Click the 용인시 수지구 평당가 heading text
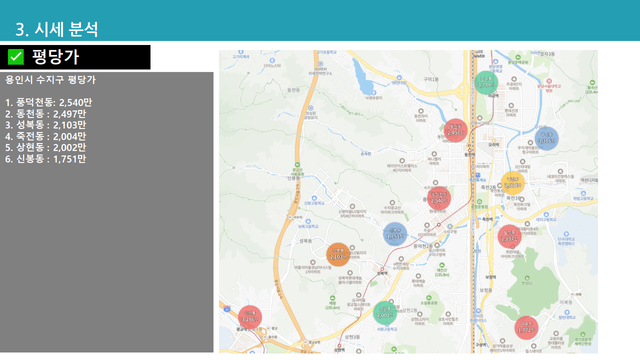This screenshot has height=360, width=640. click(x=51, y=80)
